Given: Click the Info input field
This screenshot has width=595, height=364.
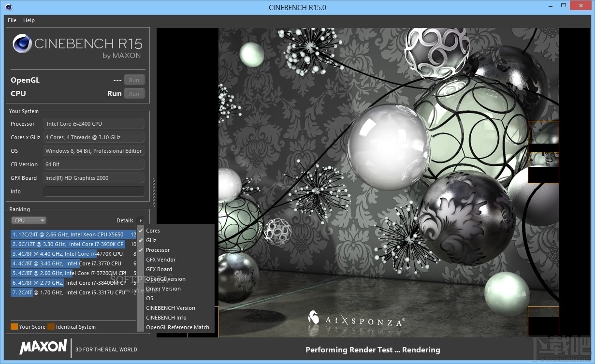Looking at the screenshot, I should tap(94, 191).
